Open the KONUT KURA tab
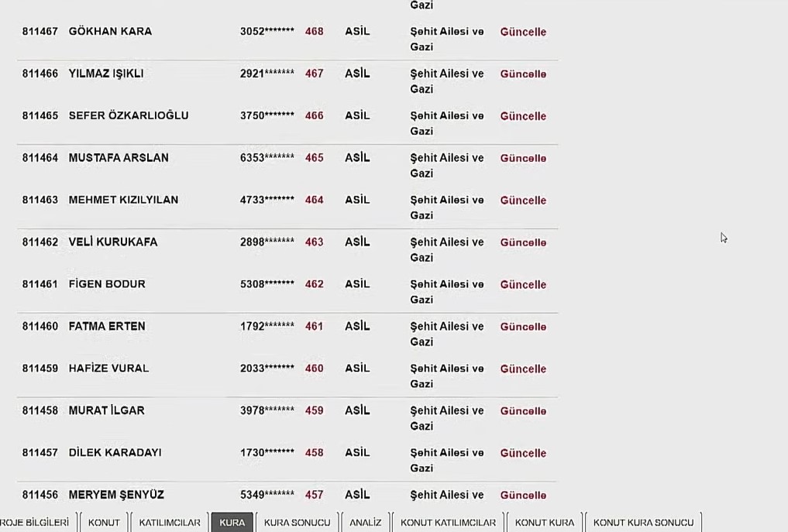Screen dimensions: 788x532 coord(545,523)
